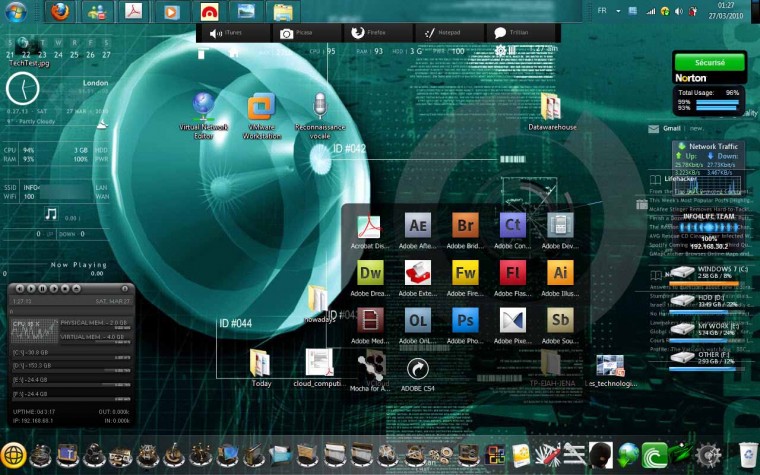Click the Windows Start orb

[x=16, y=12]
